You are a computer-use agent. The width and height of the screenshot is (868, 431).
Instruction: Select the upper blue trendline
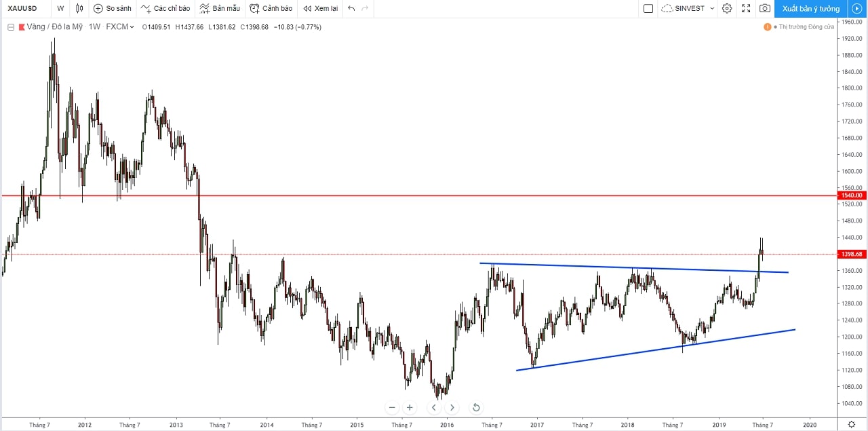[634, 268]
